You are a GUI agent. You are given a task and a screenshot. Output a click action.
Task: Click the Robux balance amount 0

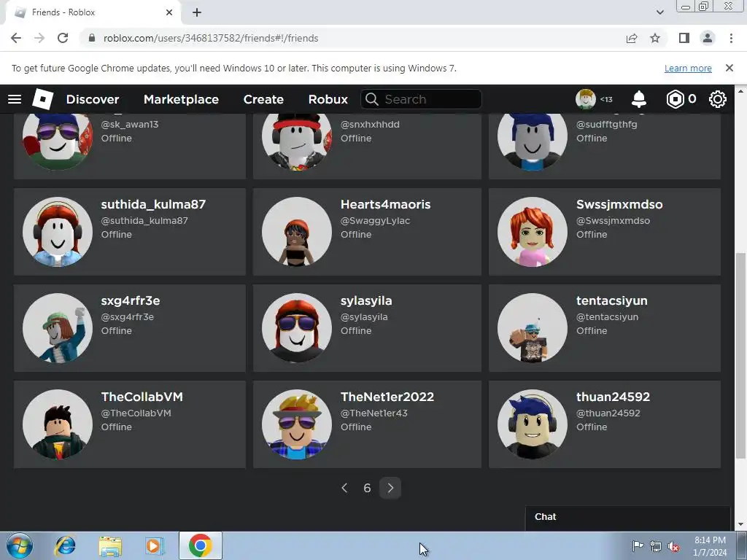692,99
